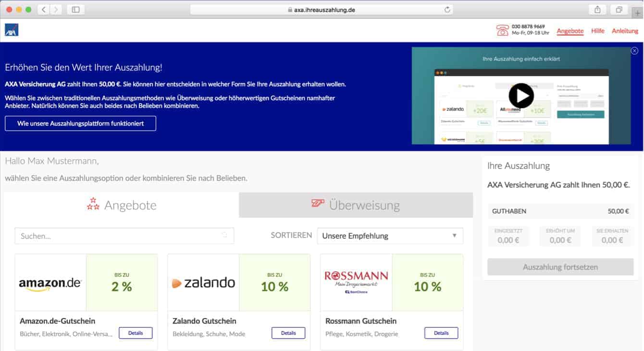Screen dimensions: 644x351
Task: Open the Hilfe header link
Action: click(x=598, y=31)
